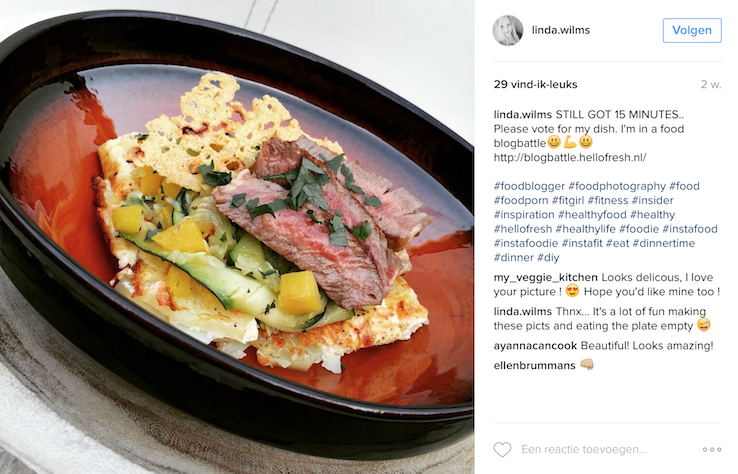Open the #foodphotography hashtag
Screen dimensions: 738x474
click(617, 186)
